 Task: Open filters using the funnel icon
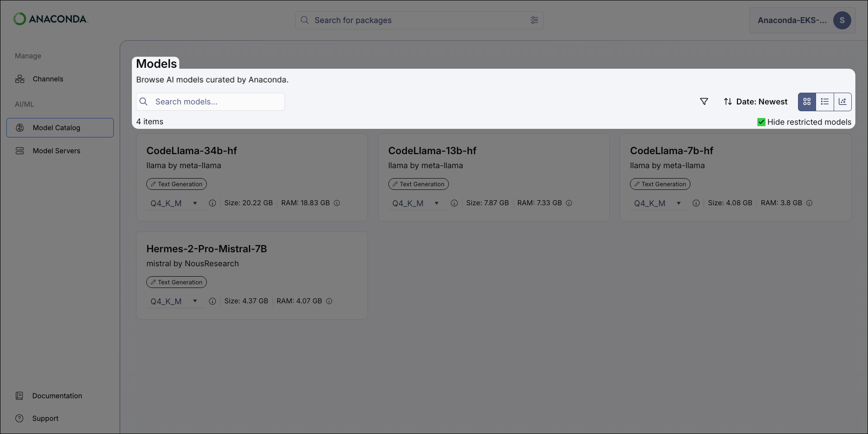(x=704, y=101)
